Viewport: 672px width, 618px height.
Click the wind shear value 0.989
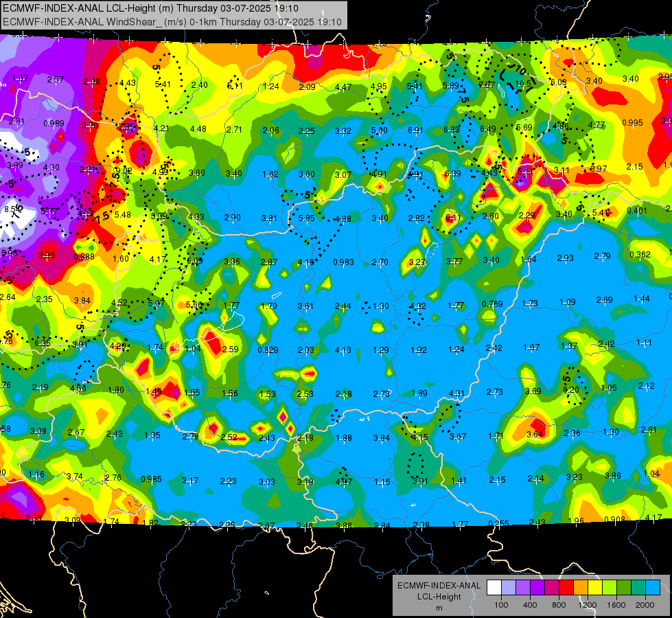coord(54,124)
